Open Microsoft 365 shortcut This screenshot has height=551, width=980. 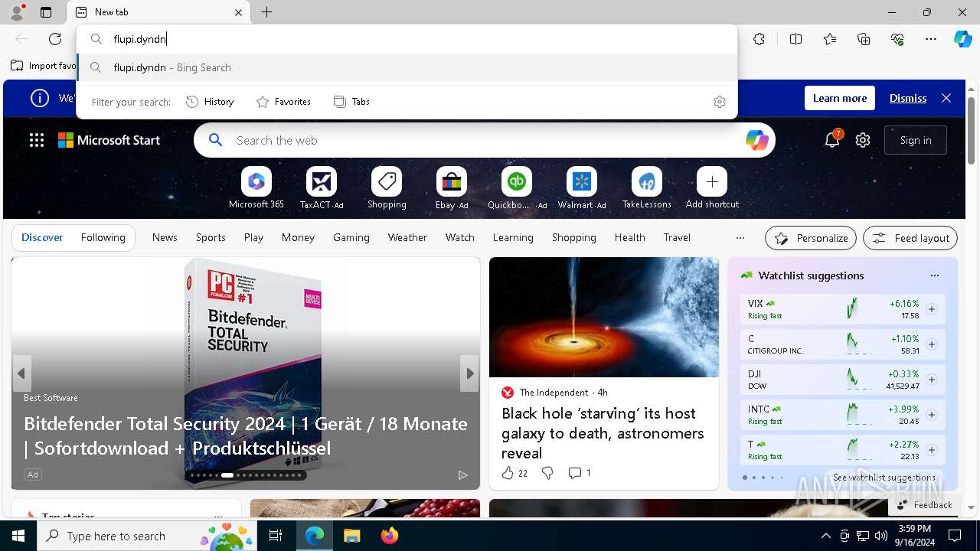256,188
